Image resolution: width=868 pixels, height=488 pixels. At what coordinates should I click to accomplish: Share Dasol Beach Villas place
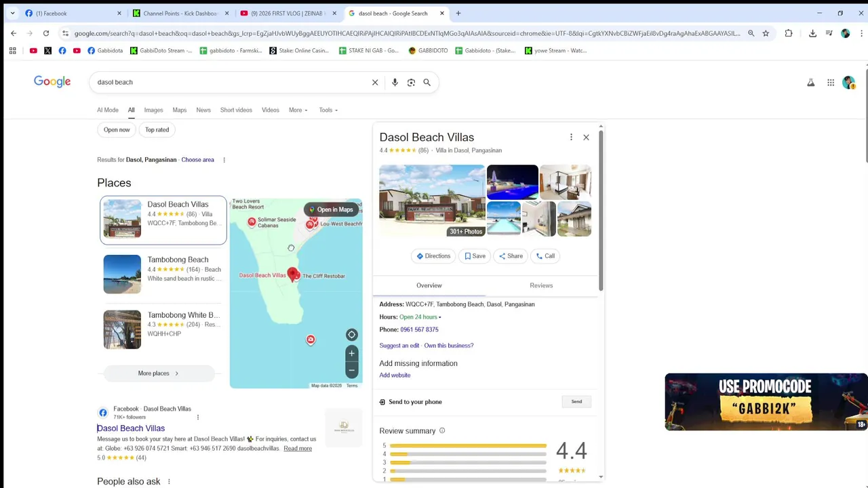[511, 256]
